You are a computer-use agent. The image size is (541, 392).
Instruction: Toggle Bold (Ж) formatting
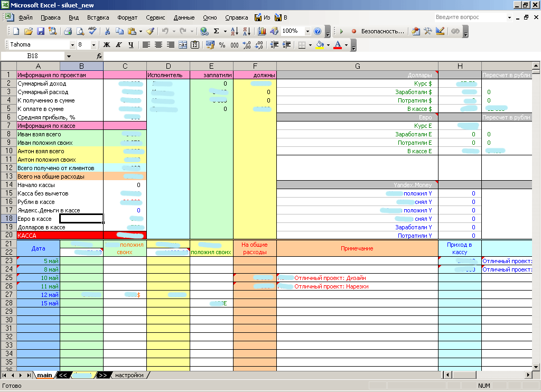pyautogui.click(x=107, y=45)
